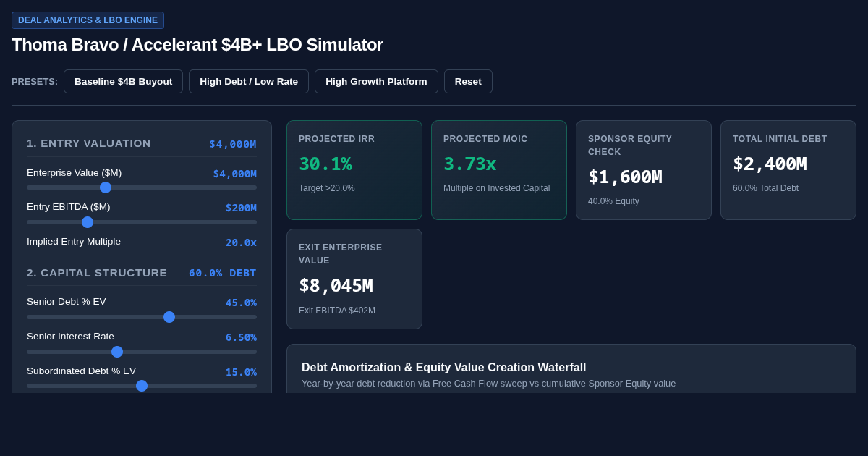Viewport: 868px width, 456px height.
Task: Click the Enterprise Value ($M) label
Action: click(75, 173)
